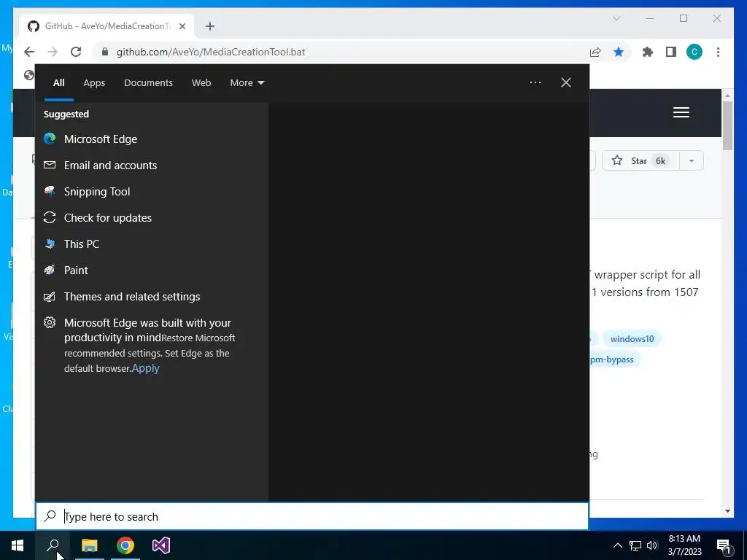The image size is (747, 560).
Task: Toggle the bookmark star in Chrome
Action: (x=619, y=52)
